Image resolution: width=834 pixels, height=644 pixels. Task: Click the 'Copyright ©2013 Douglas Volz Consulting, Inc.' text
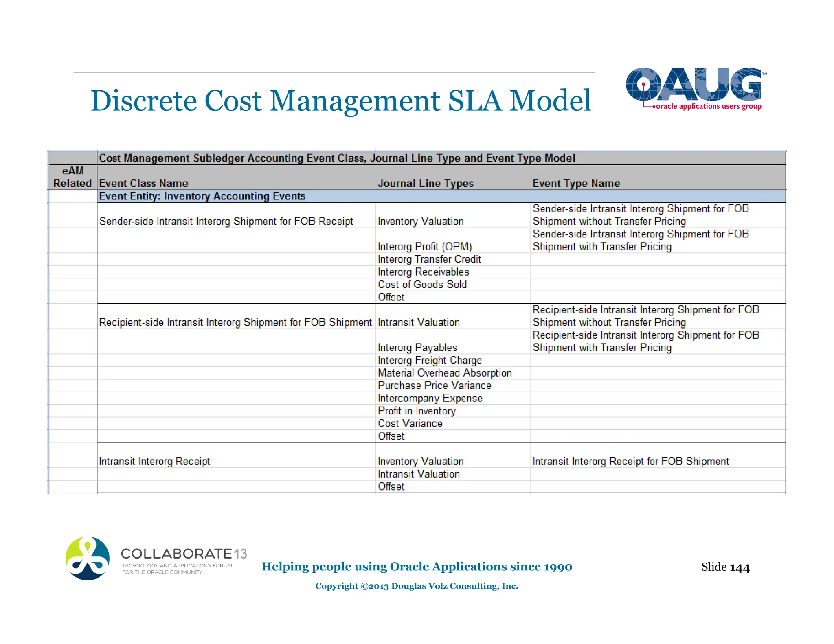(x=417, y=586)
